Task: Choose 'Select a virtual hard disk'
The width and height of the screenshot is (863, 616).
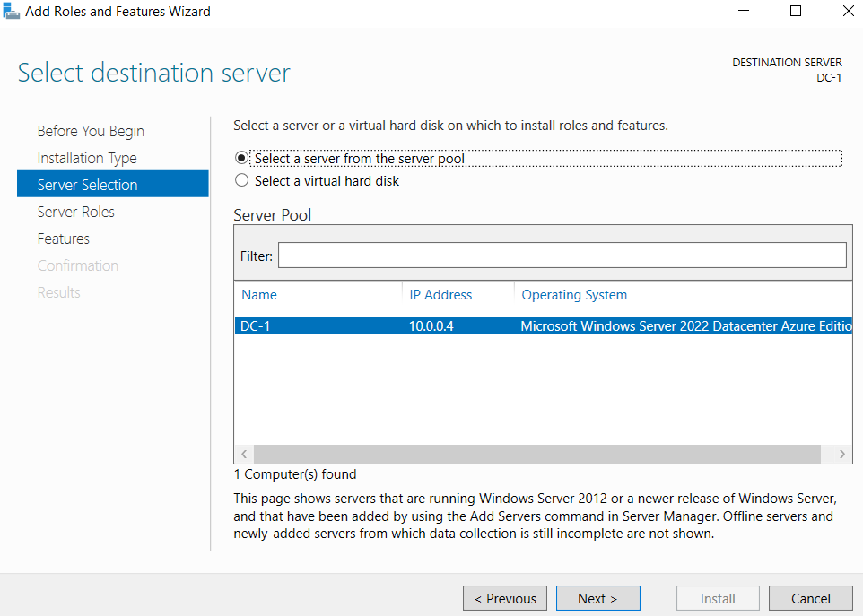Action: click(240, 180)
